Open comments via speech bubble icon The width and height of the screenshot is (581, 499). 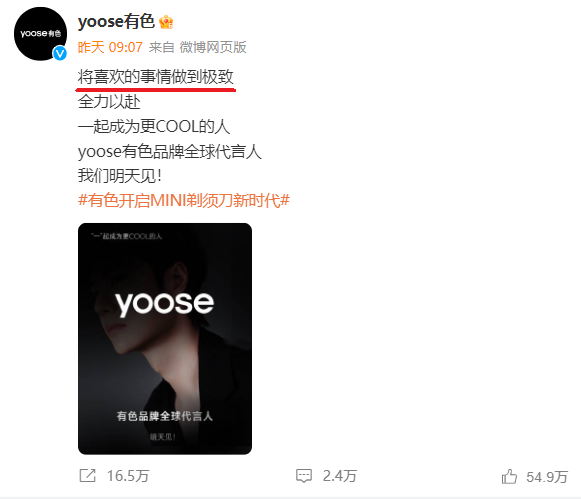(304, 476)
